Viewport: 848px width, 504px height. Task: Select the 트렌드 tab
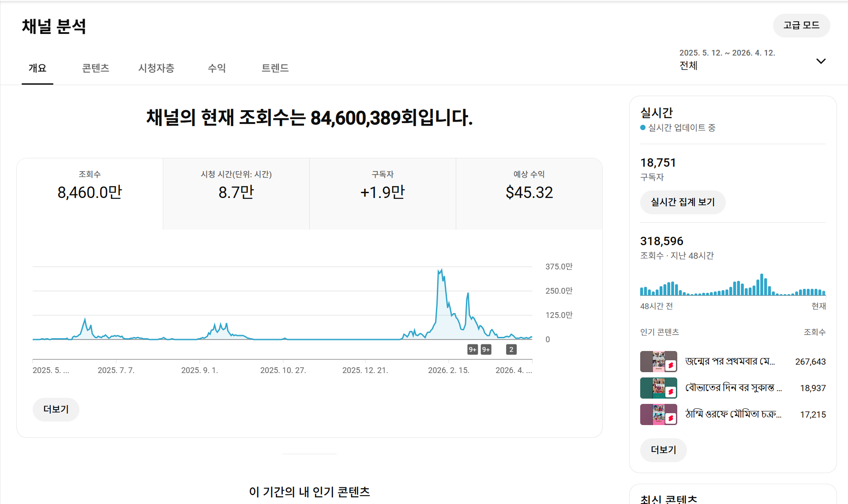coord(275,68)
